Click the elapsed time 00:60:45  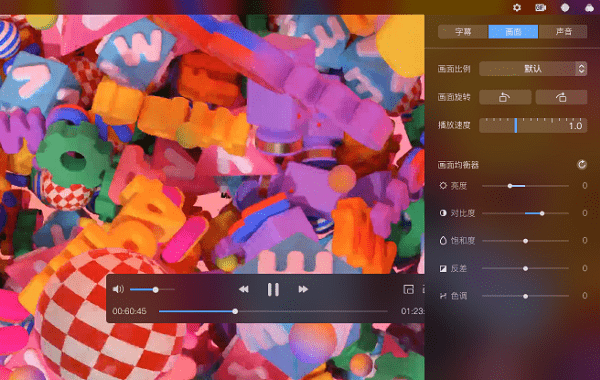129,311
